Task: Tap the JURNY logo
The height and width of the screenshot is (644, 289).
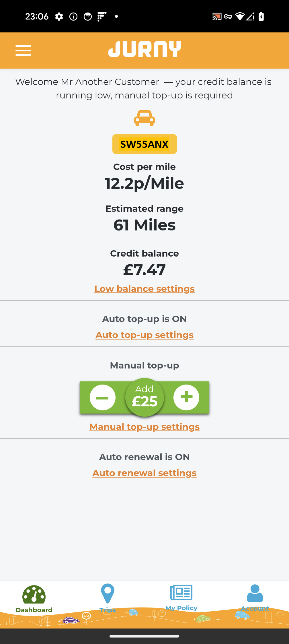Action: 144,49
